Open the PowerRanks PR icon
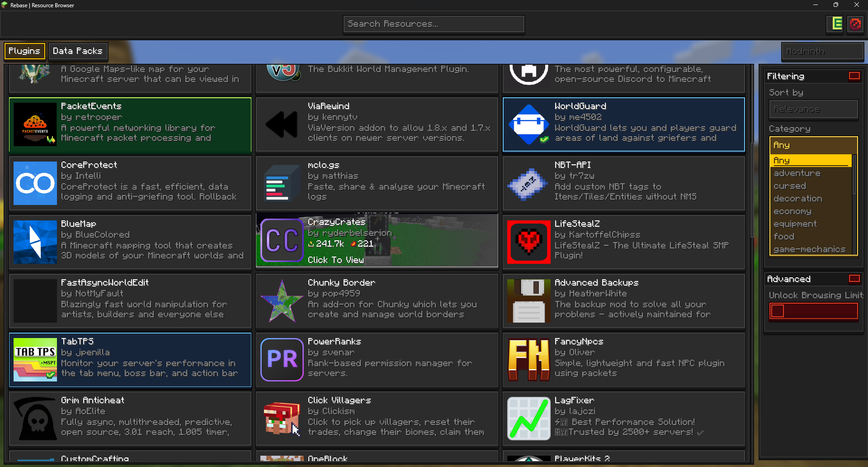The width and height of the screenshot is (868, 467). (x=282, y=360)
